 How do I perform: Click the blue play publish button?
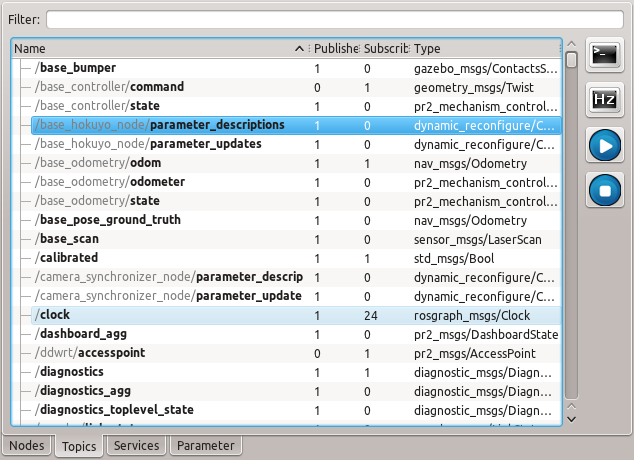(604, 146)
